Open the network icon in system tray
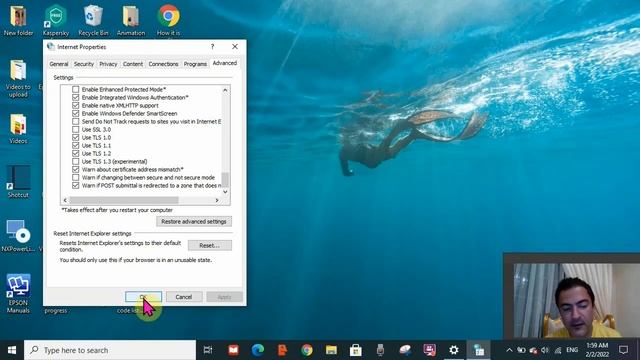This screenshot has width=640, height=360. (558, 350)
